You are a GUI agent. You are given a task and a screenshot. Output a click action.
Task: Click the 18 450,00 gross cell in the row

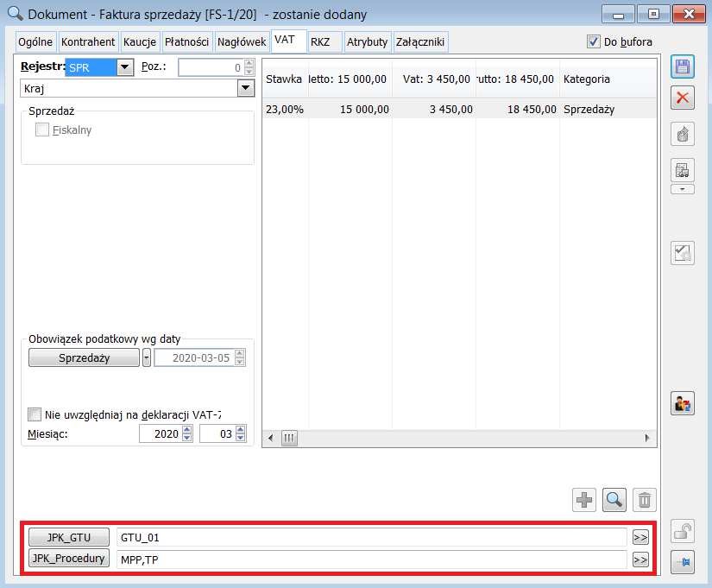(518, 110)
